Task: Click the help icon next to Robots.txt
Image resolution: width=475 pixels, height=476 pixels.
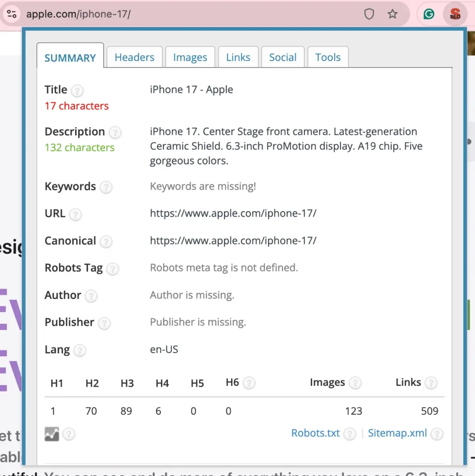Action: (x=350, y=434)
